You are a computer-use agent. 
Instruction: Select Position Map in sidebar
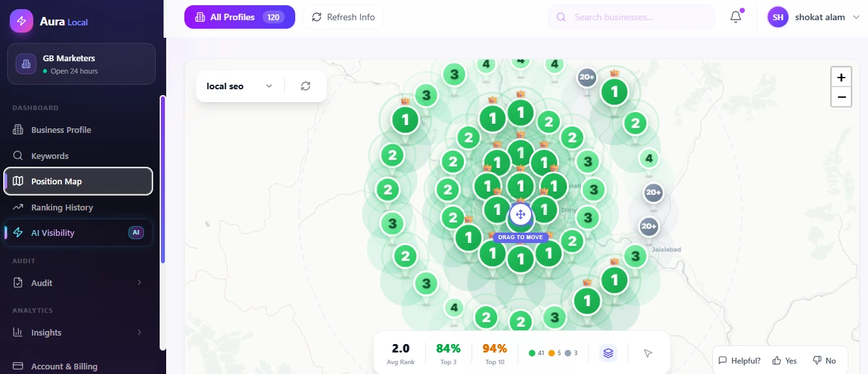coord(78,181)
